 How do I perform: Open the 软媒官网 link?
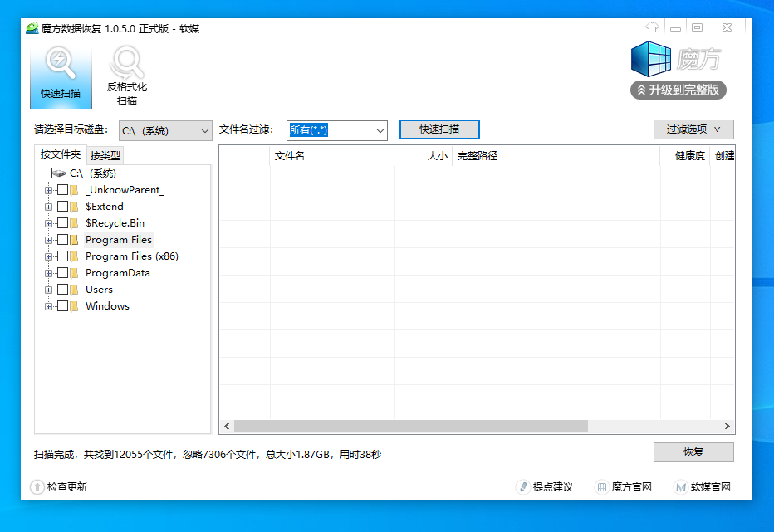[x=711, y=487]
